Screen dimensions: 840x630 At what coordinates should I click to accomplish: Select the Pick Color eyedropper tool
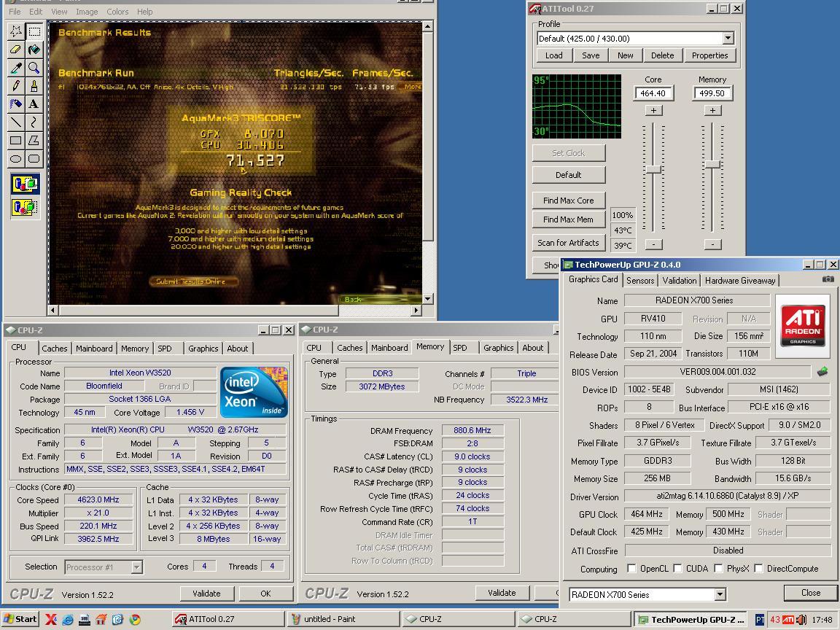(x=16, y=68)
